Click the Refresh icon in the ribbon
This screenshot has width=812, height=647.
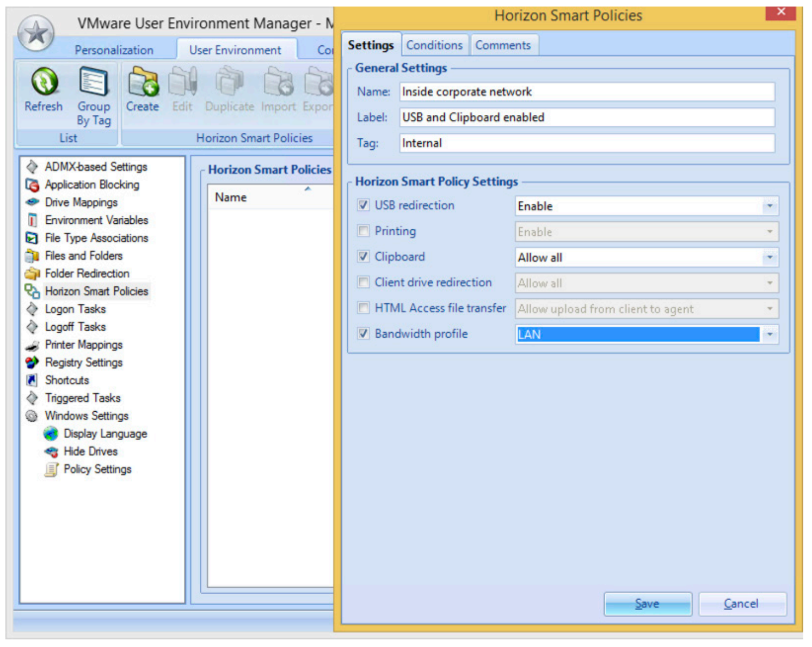coord(44,82)
